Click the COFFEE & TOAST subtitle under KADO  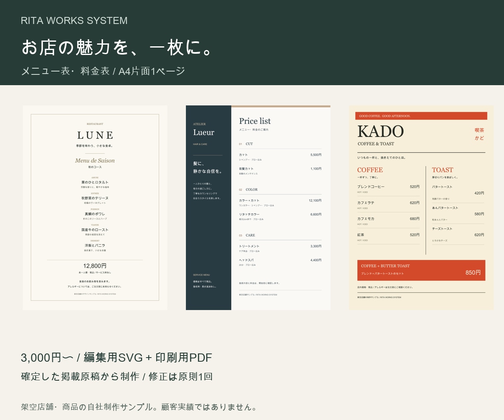376,144
